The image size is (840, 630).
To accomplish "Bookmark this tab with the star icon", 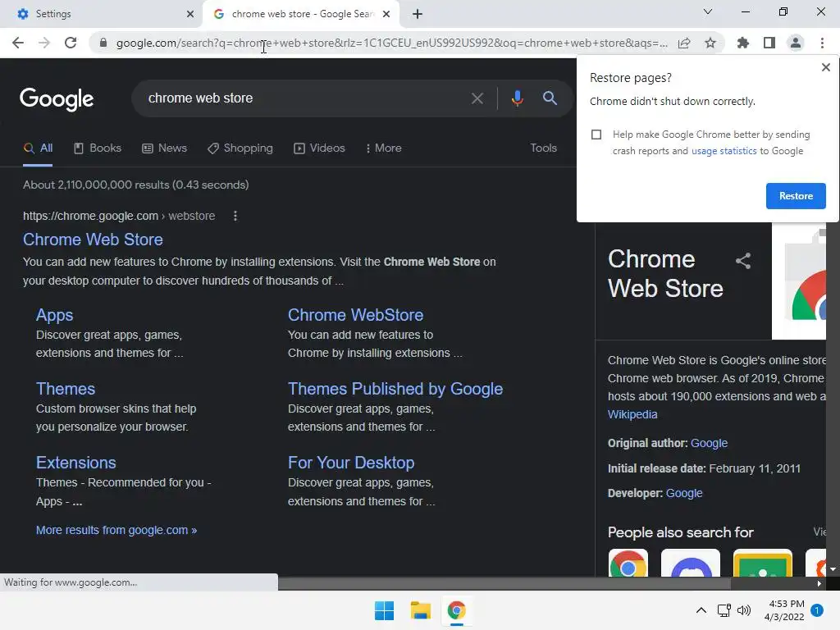I will click(x=710, y=43).
